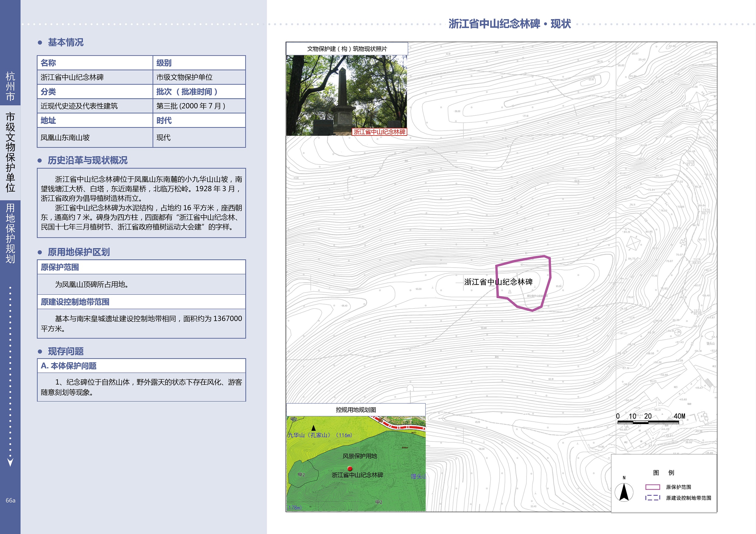The image size is (756, 534).
Task: Click the 文物保护建（构）筑物现状照片 header
Action: (x=347, y=49)
